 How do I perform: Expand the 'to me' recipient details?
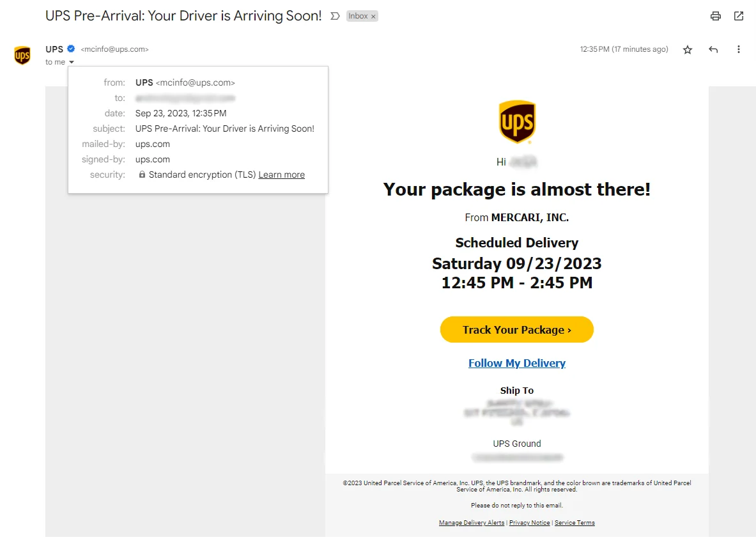click(x=54, y=62)
